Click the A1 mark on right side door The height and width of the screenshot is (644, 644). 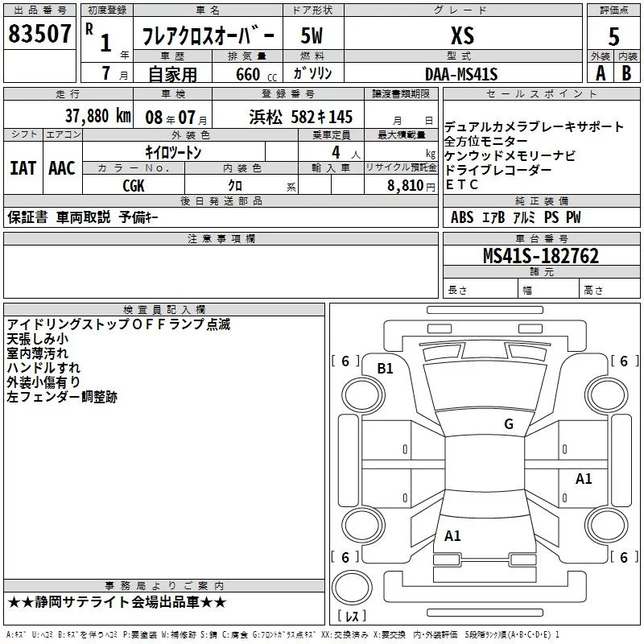click(583, 478)
